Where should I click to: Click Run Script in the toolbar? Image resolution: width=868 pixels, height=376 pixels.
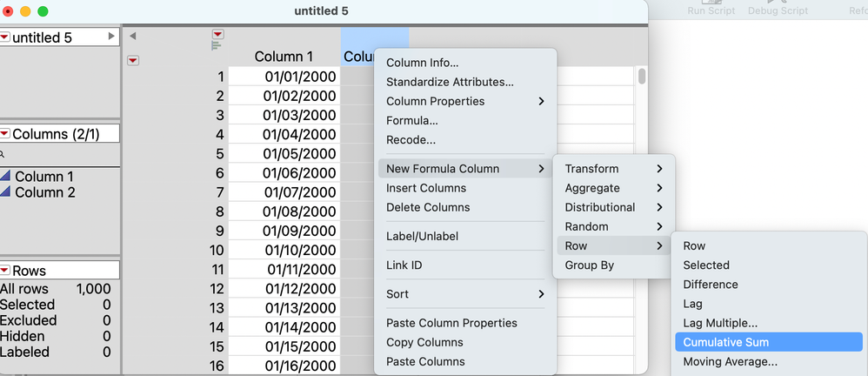coord(711,10)
